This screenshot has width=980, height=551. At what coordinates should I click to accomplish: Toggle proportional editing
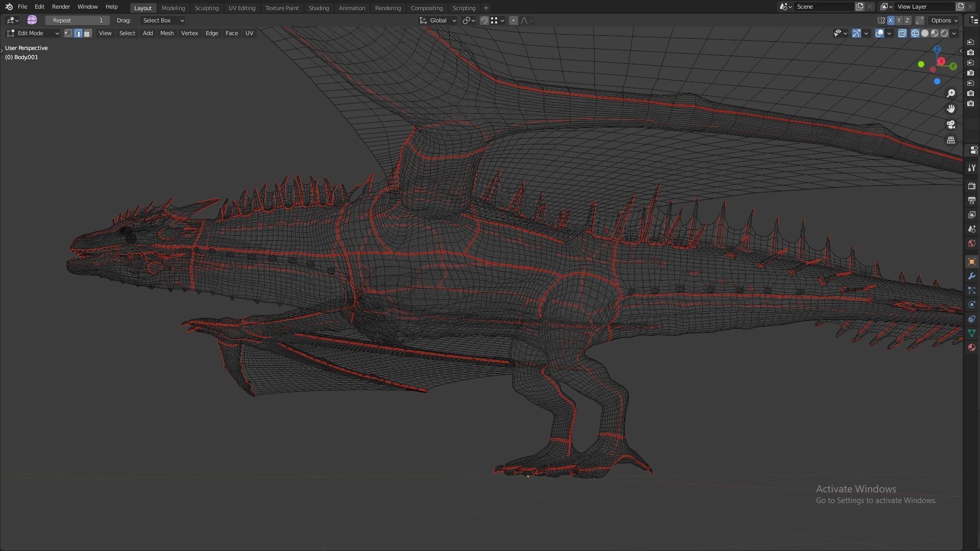point(513,20)
